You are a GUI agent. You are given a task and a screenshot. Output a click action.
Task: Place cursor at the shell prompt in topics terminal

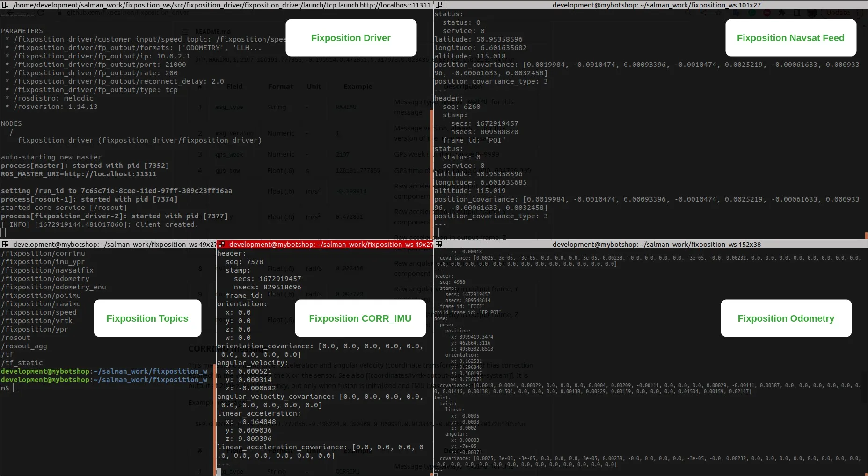[15, 388]
